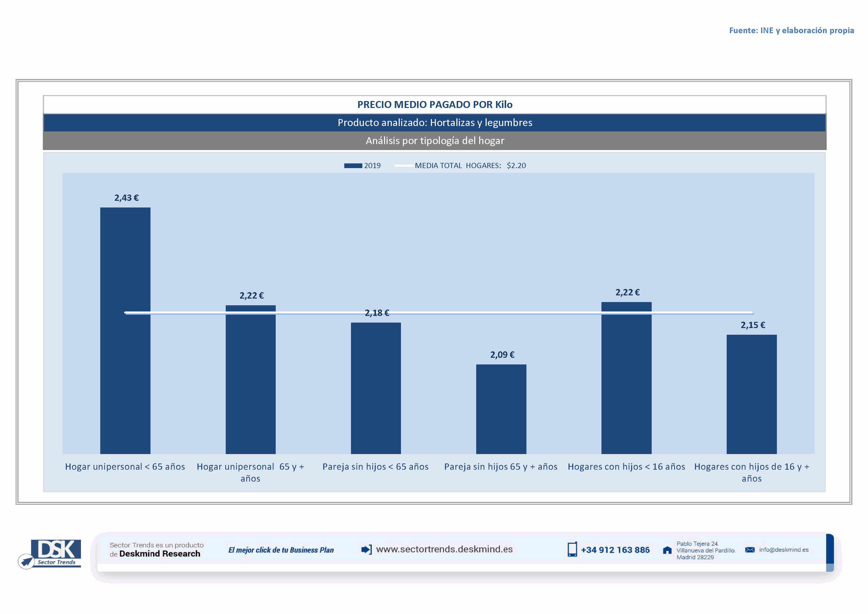Click the Fuente: INE y elaboración propia text

coord(791,30)
